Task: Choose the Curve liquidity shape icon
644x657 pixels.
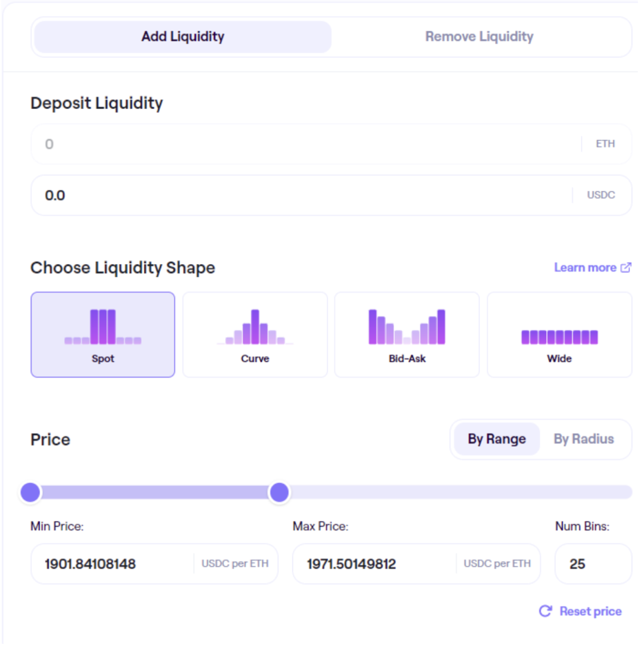Action: 255,327
